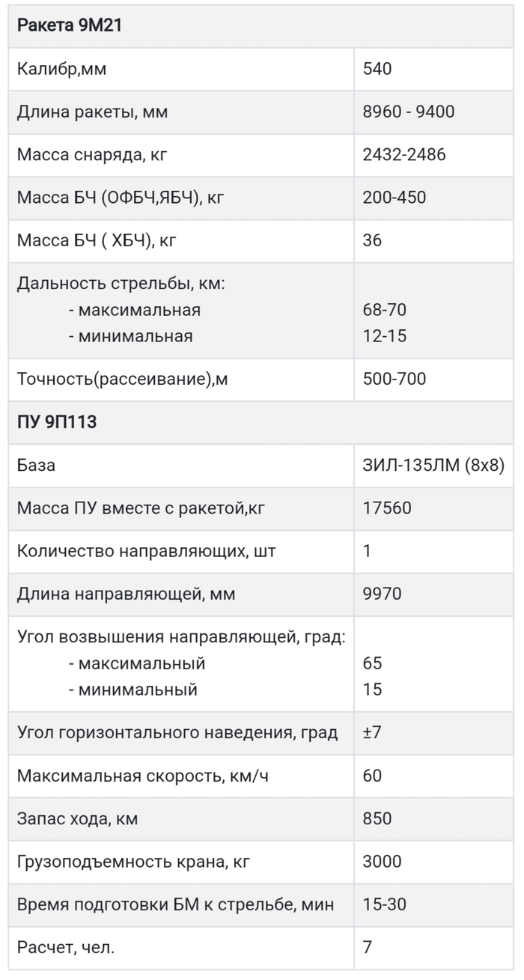Click the "ПУ 9П113" section header

[57, 422]
